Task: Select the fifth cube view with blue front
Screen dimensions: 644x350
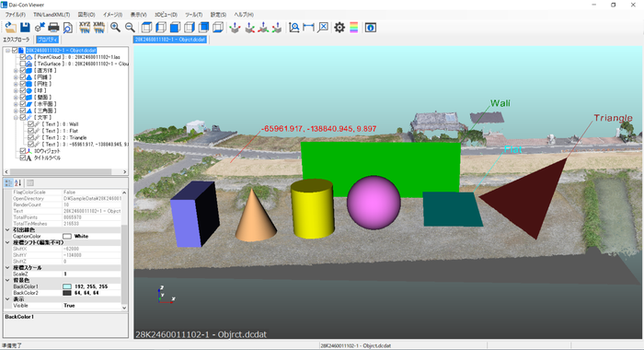Action: click(203, 28)
